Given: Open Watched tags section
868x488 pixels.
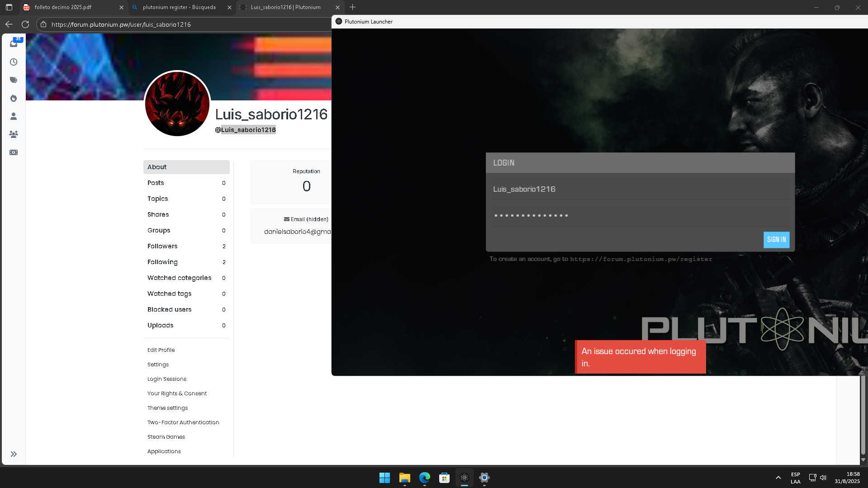Looking at the screenshot, I should pyautogui.click(x=186, y=294).
